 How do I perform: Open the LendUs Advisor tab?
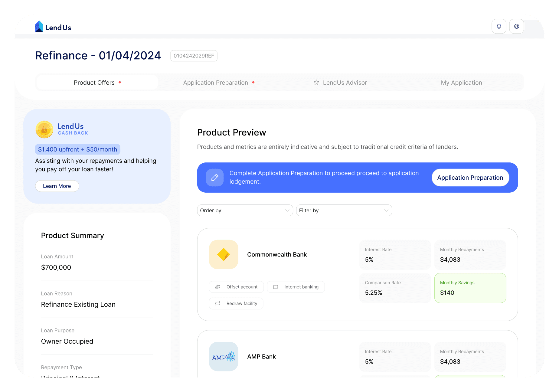340,83
